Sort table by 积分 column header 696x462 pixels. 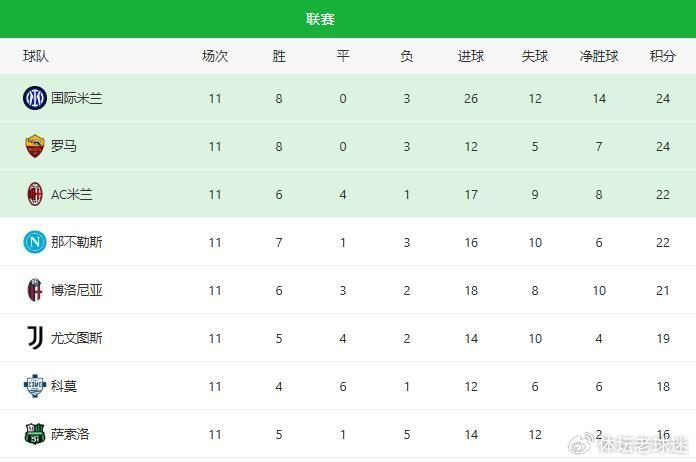(662, 56)
